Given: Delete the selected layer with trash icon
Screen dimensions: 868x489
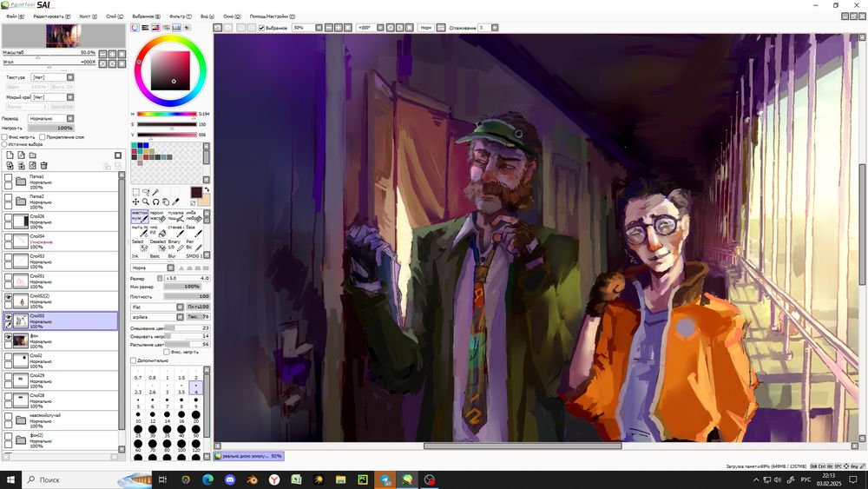Looking at the screenshot, I should click(43, 166).
